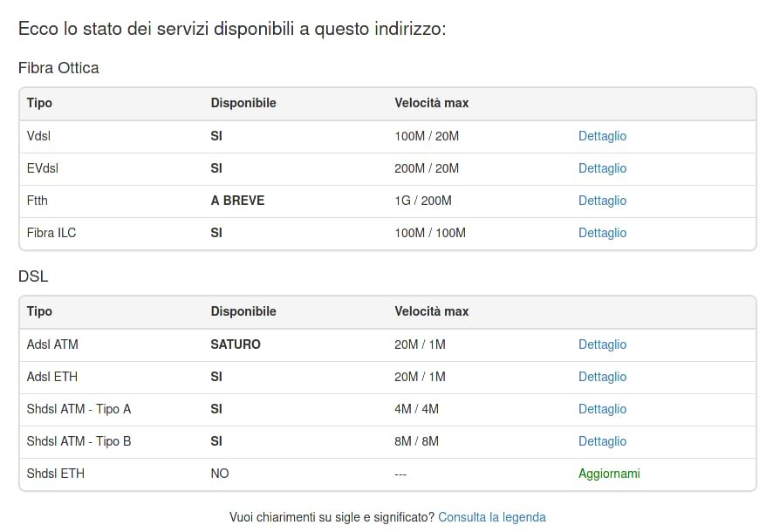Open Dettaglio link for Ftth

pyautogui.click(x=602, y=201)
